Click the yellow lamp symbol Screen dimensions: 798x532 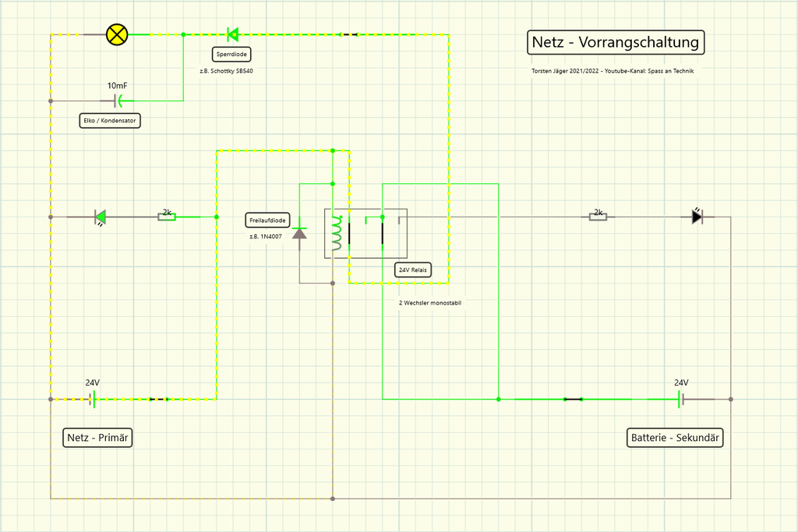[x=117, y=34]
